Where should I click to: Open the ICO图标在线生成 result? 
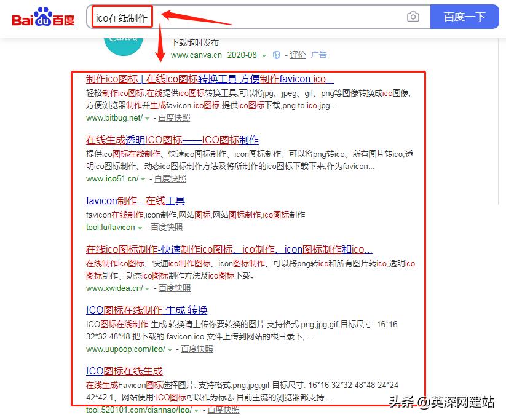pyautogui.click(x=124, y=371)
